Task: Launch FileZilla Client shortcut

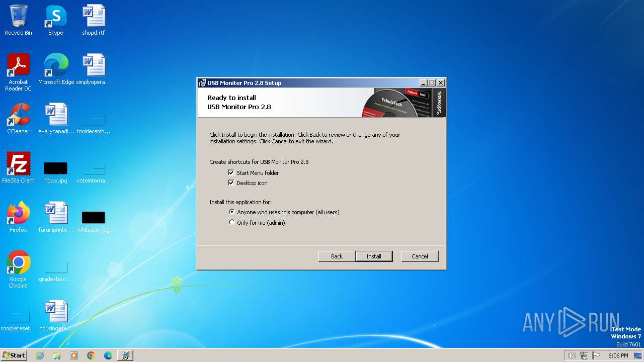Action: 18,168
